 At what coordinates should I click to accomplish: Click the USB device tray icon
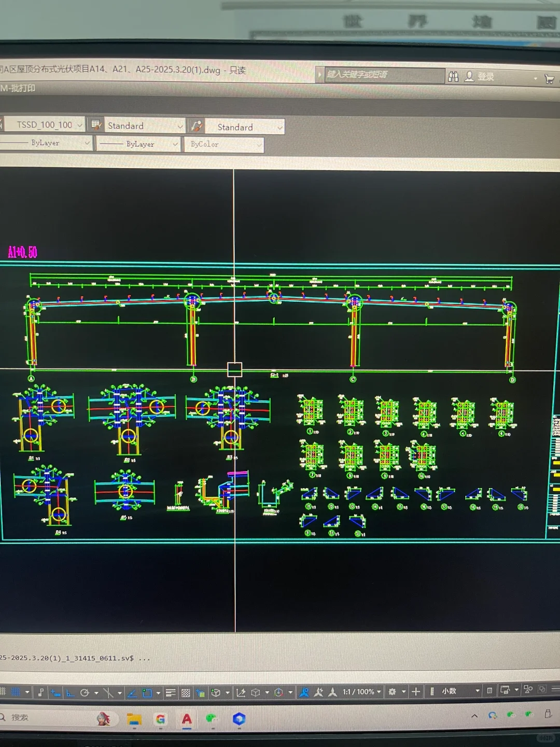point(548,714)
